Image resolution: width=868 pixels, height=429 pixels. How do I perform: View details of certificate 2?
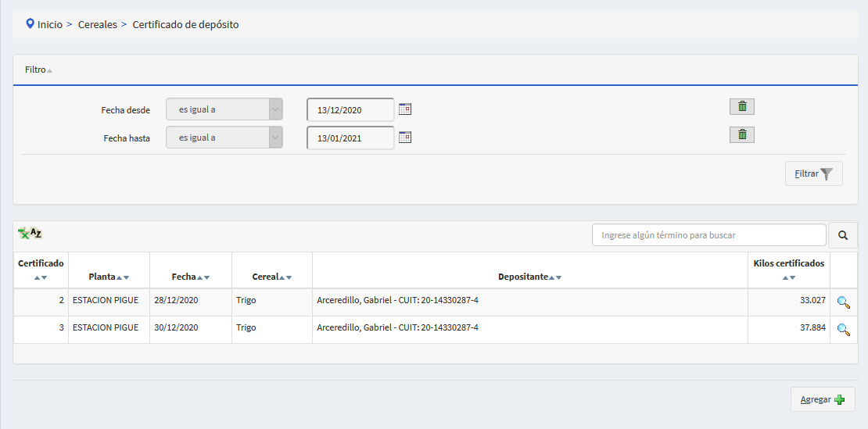pos(843,302)
